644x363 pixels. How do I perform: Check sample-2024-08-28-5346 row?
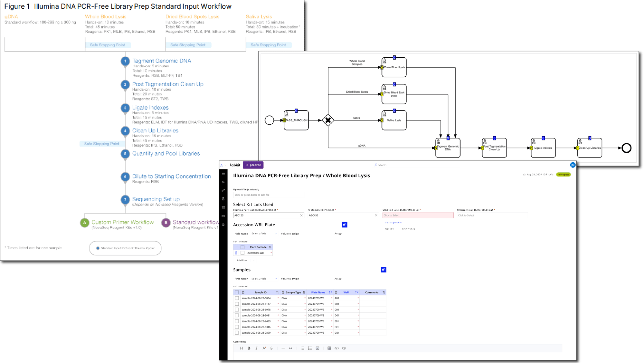pyautogui.click(x=237, y=327)
